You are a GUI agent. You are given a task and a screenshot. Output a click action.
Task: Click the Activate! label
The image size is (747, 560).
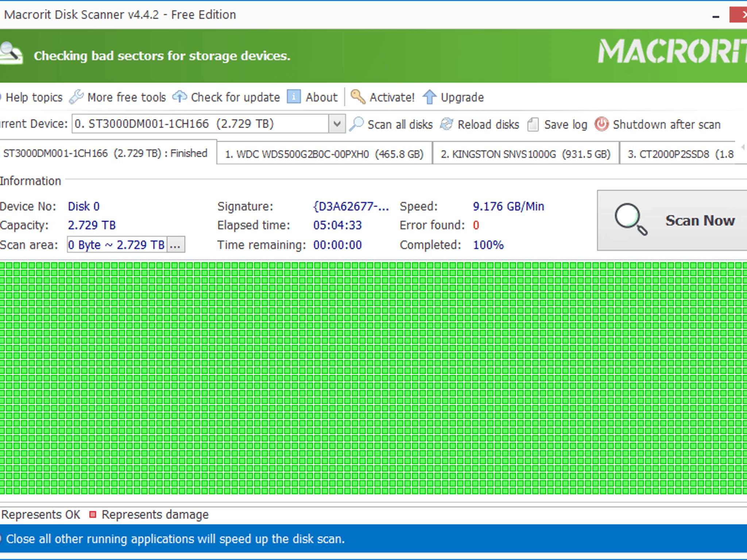point(392,97)
